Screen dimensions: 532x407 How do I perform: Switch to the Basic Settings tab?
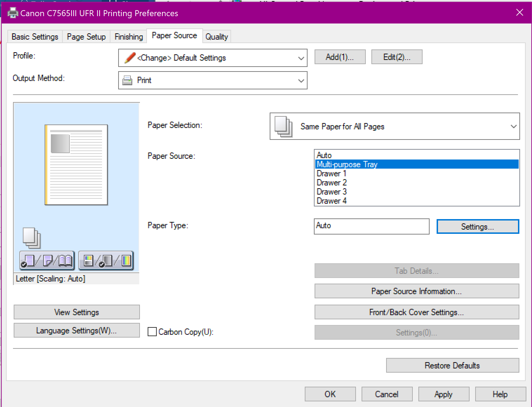pyautogui.click(x=35, y=36)
